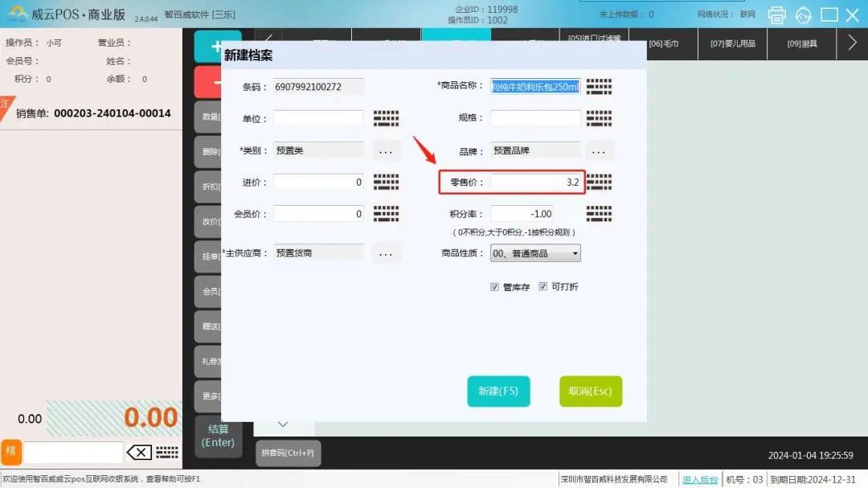868x488 pixels.
Task: Click the backspace icon near input box
Action: (x=139, y=453)
